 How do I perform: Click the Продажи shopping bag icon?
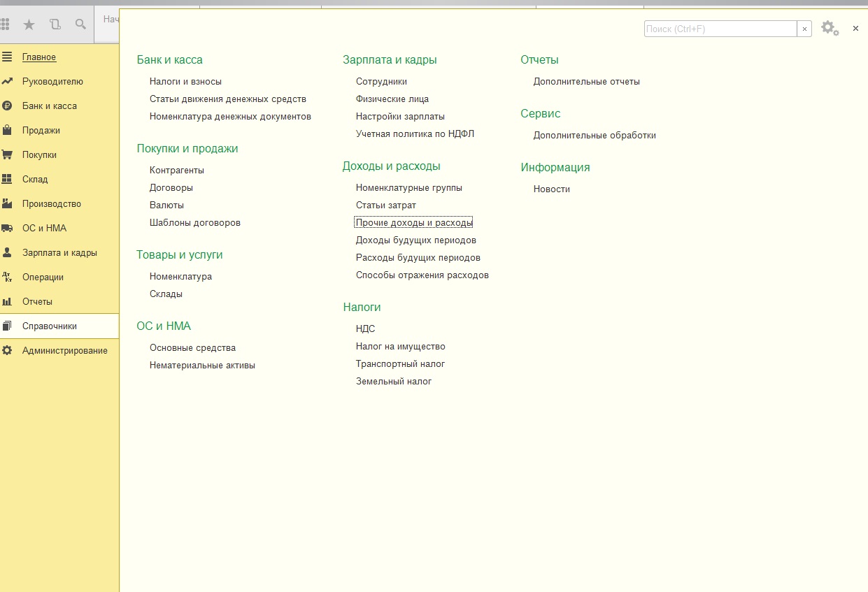click(7, 130)
